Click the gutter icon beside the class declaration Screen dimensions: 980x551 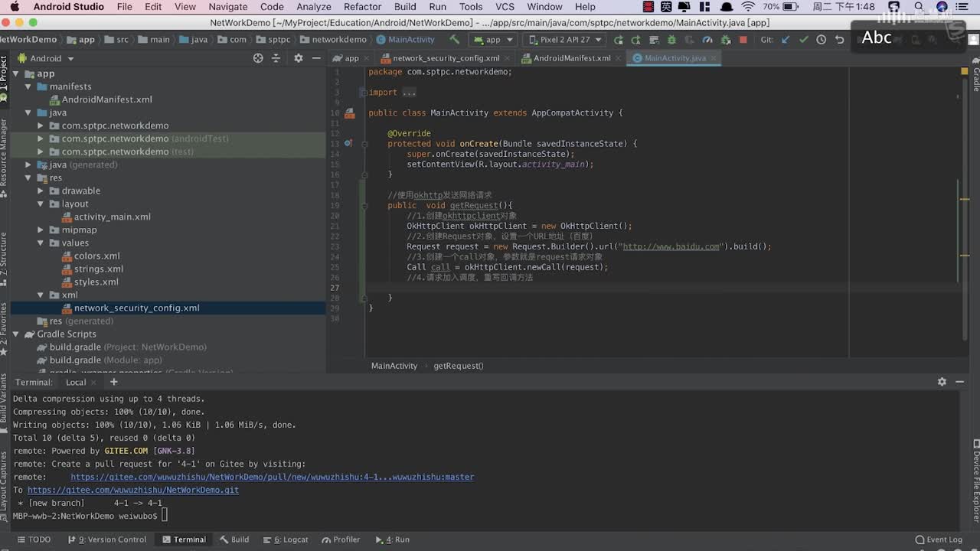(349, 113)
